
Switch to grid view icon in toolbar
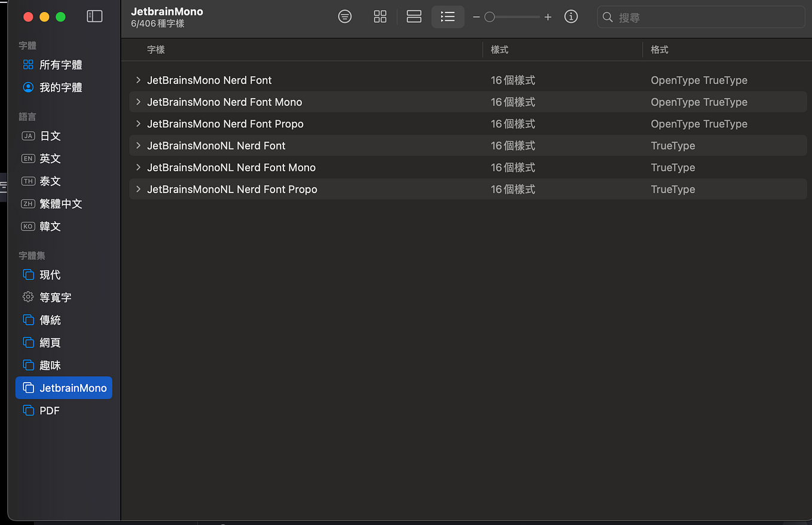(380, 17)
